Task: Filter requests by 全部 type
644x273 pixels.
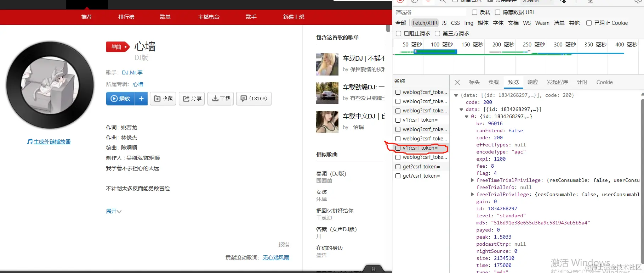Action: (401, 23)
